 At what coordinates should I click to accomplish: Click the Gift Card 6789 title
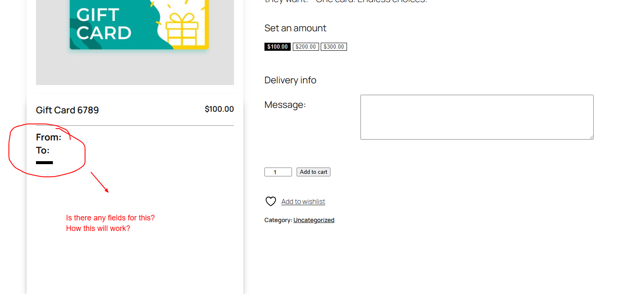67,110
